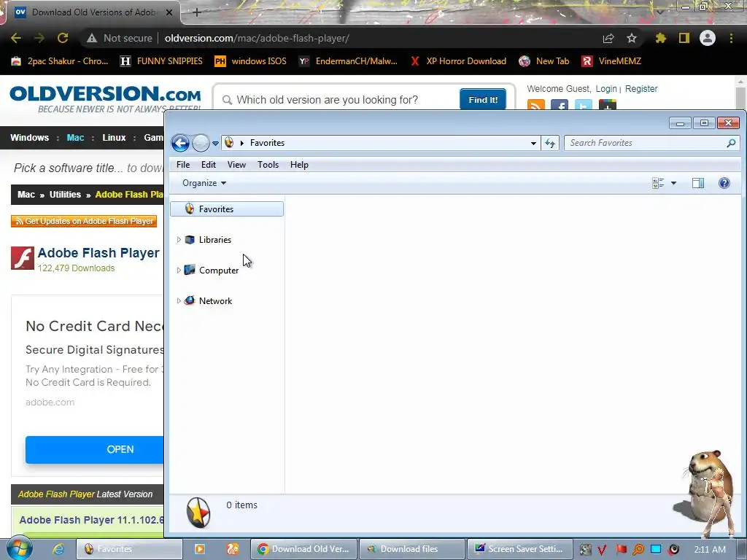Open the XP Horror Download bookmark
747x560 pixels.
tap(458, 61)
